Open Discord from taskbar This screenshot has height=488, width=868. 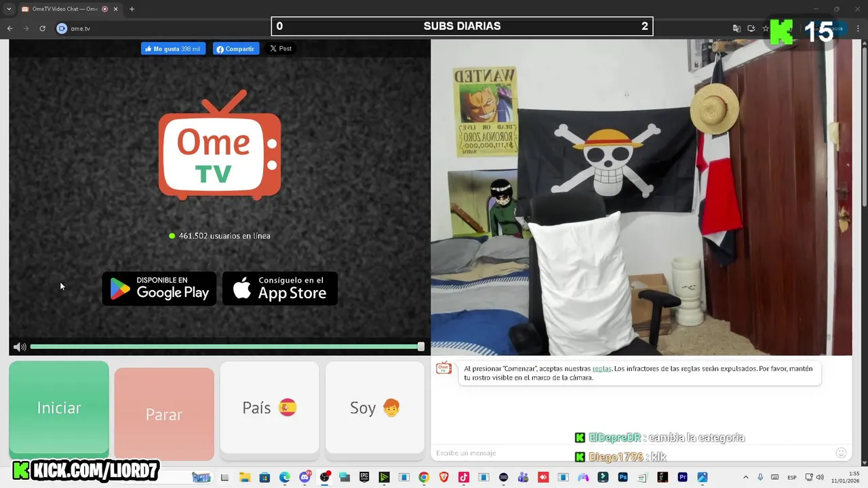(304, 477)
